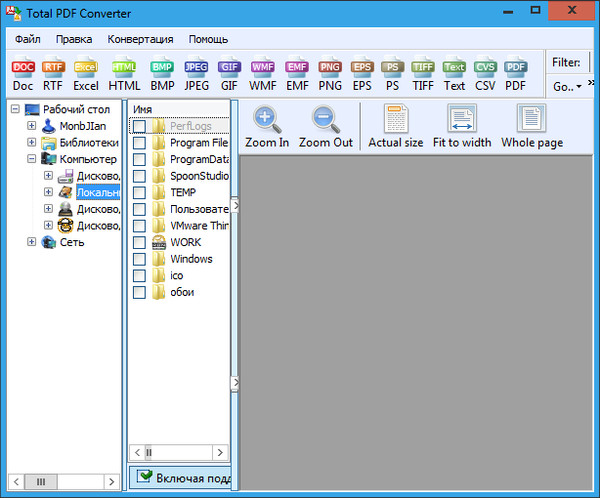This screenshot has width=600, height=498.
Task: Open the Конвертация menu
Action: coord(140,39)
